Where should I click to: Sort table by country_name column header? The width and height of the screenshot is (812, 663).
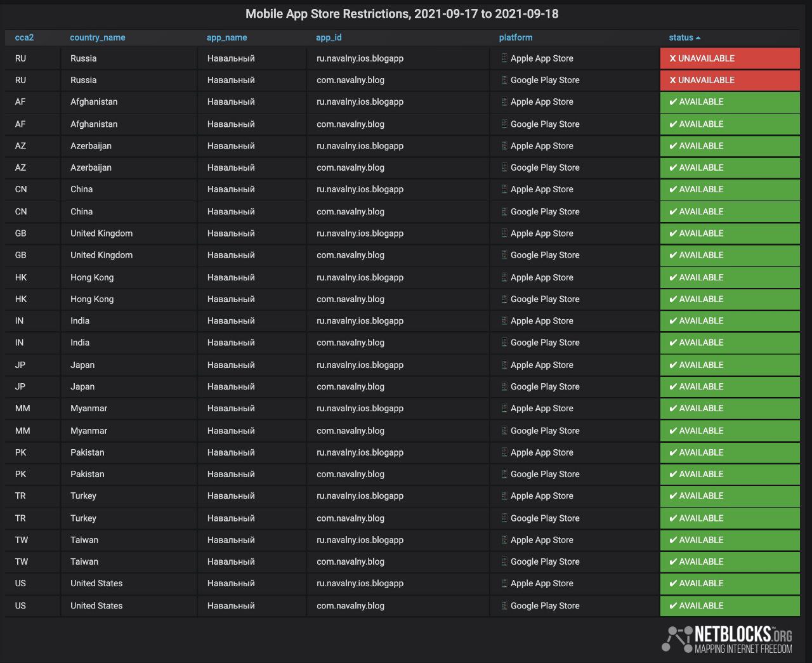coord(97,37)
